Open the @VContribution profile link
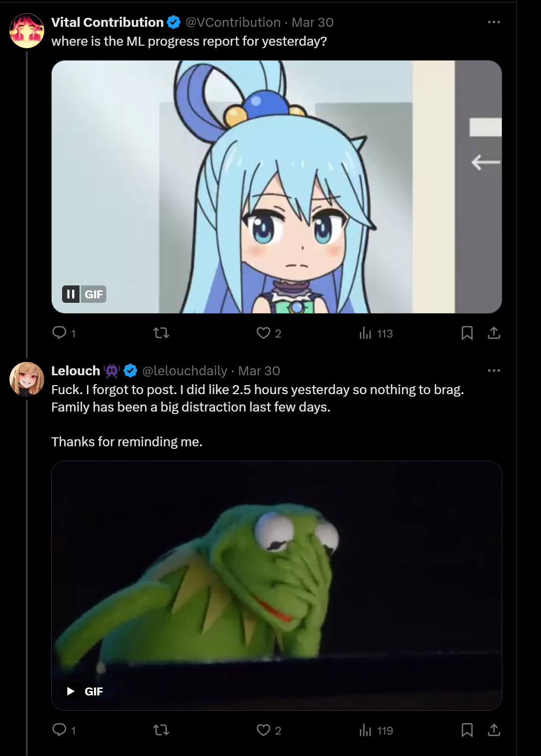The image size is (541, 756). 231,22
